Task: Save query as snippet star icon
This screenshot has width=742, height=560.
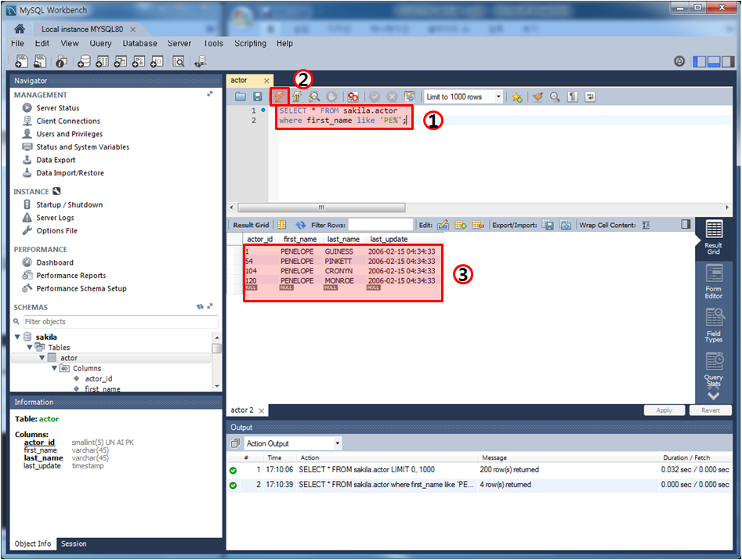Action: (517, 97)
